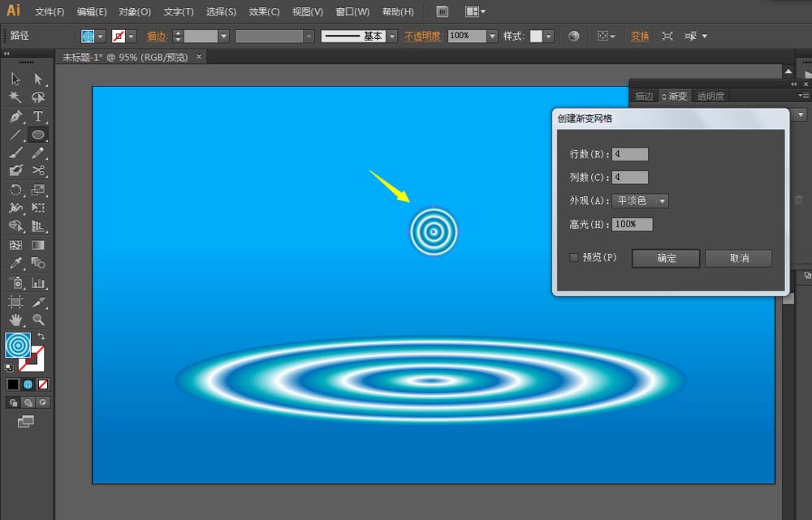This screenshot has width=812, height=520.
Task: Open the 窗口(W) menu
Action: click(x=352, y=11)
